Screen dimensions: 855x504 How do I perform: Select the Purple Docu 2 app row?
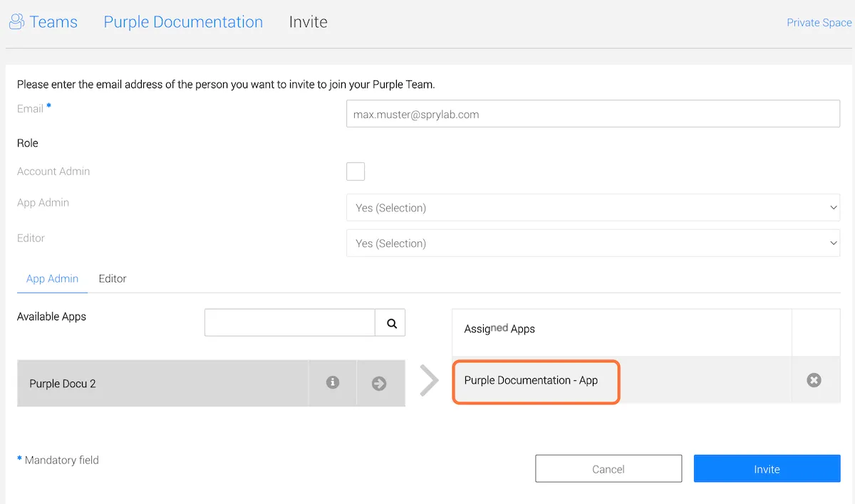162,383
